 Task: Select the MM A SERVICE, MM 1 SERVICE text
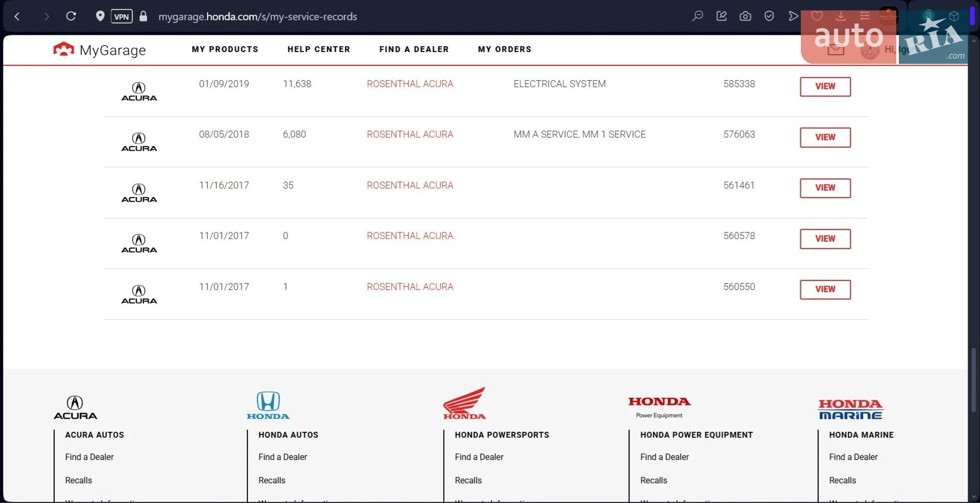pyautogui.click(x=579, y=134)
